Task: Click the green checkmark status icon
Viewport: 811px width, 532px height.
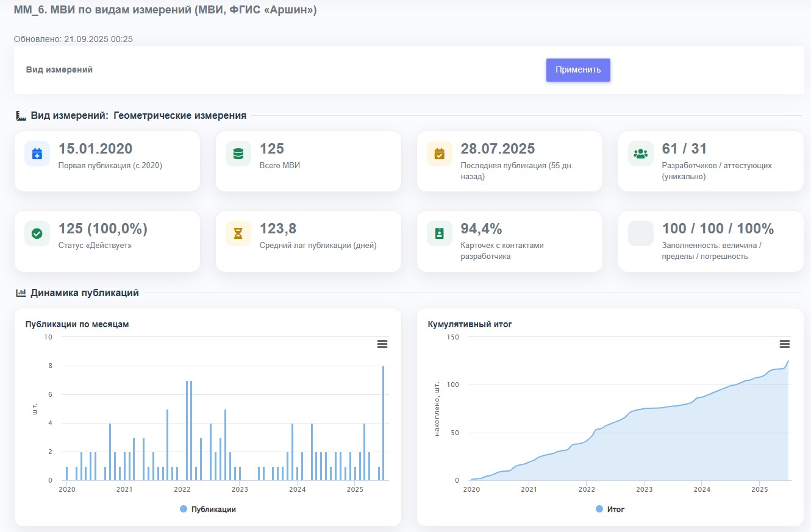Action: [37, 233]
